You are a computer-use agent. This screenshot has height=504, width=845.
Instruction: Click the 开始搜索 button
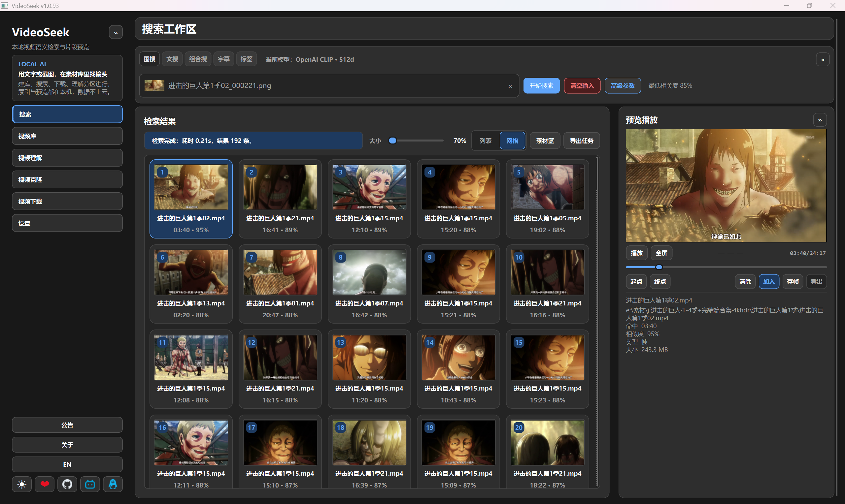tap(542, 85)
